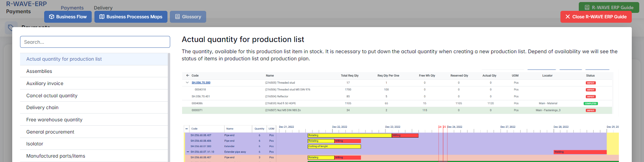Image resolution: width=644 pixels, height=162 pixels.
Task: Collapse all rows with the Gantt header minus
Action: 186,129
